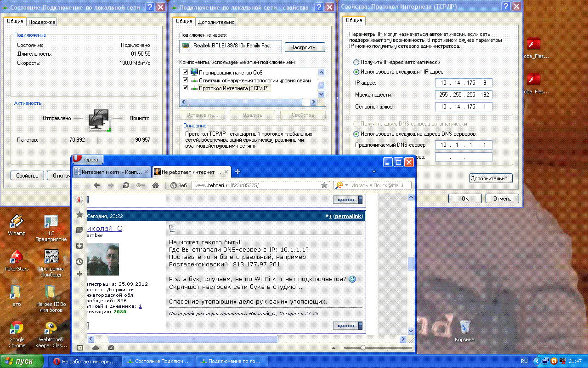Open the Notes panel in Opera sidebar
The image size is (588, 368).
tap(79, 230)
